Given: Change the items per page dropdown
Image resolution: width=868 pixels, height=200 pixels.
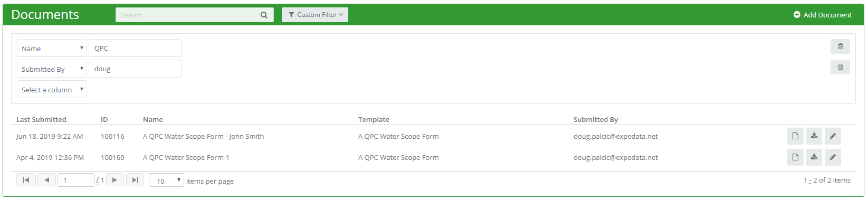Looking at the screenshot, I should pos(166,180).
